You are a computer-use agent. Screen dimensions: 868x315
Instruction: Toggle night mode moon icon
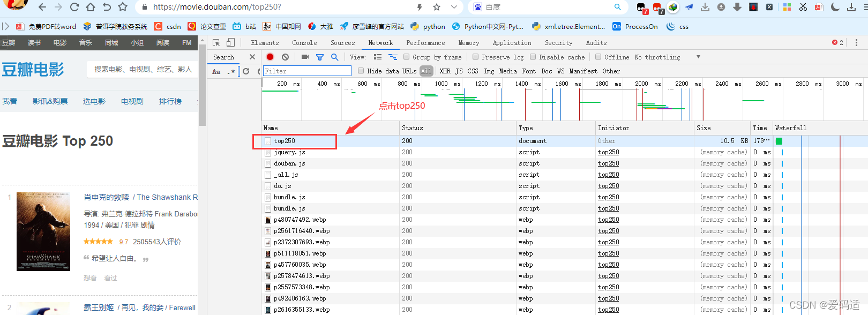point(835,7)
